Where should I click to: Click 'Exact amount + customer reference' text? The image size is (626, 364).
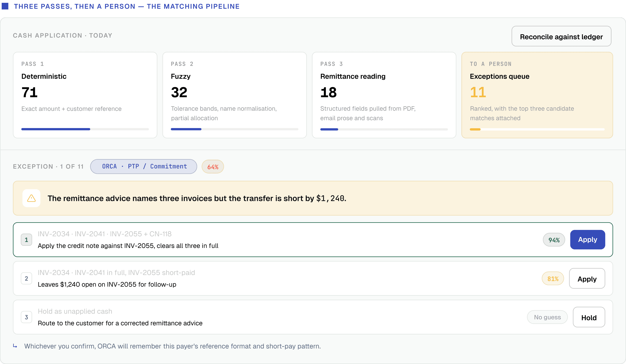[71, 109]
